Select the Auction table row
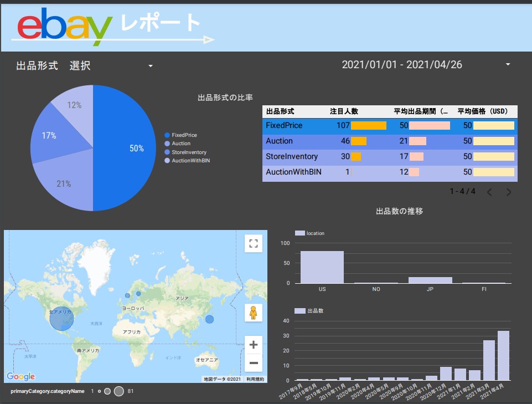This screenshot has width=532, height=404. click(x=390, y=141)
